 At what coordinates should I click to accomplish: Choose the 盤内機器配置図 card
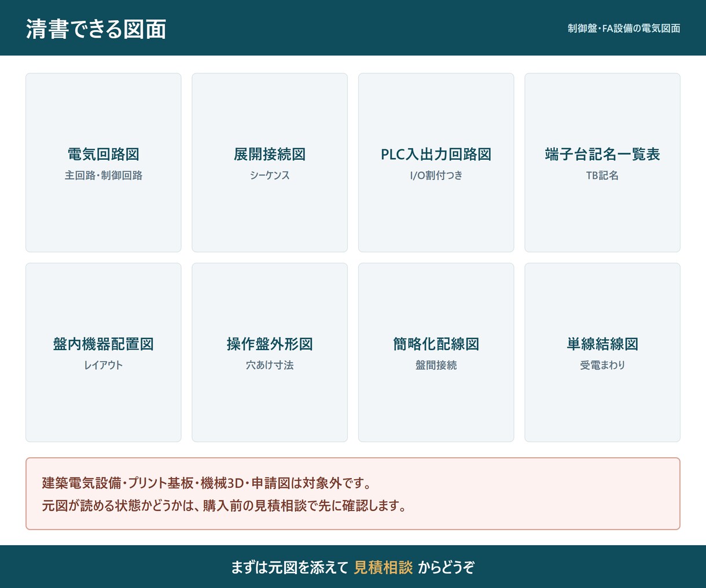[x=104, y=352]
